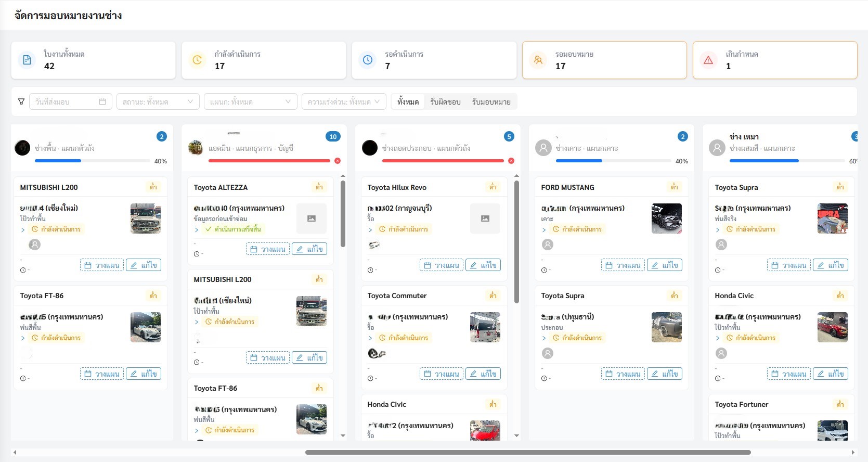Click แก้ไข on Toyota ALTEZZA card
The image size is (868, 462).
[x=309, y=249]
